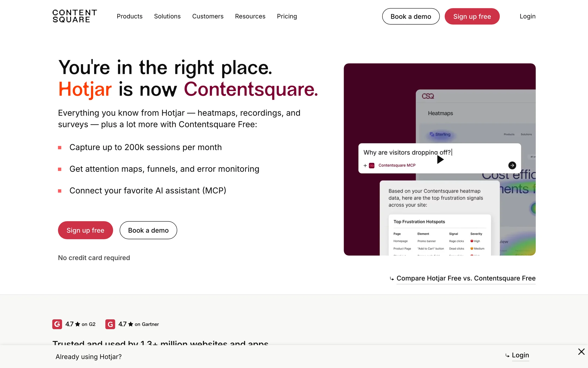Click Book a demo below the bullet list
588x368 pixels.
point(148,230)
